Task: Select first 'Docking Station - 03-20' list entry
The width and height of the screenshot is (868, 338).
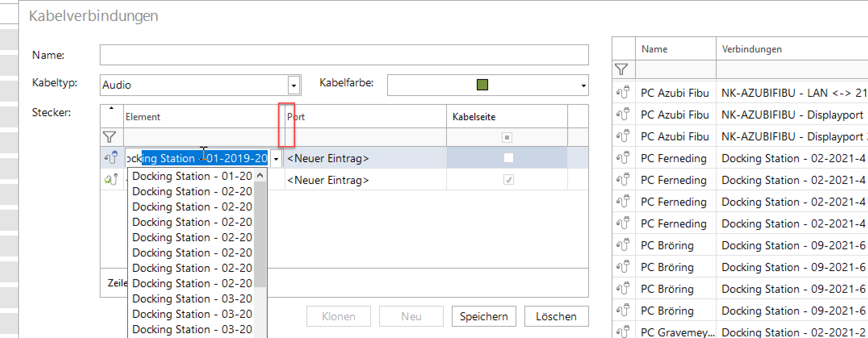Action: click(192, 299)
